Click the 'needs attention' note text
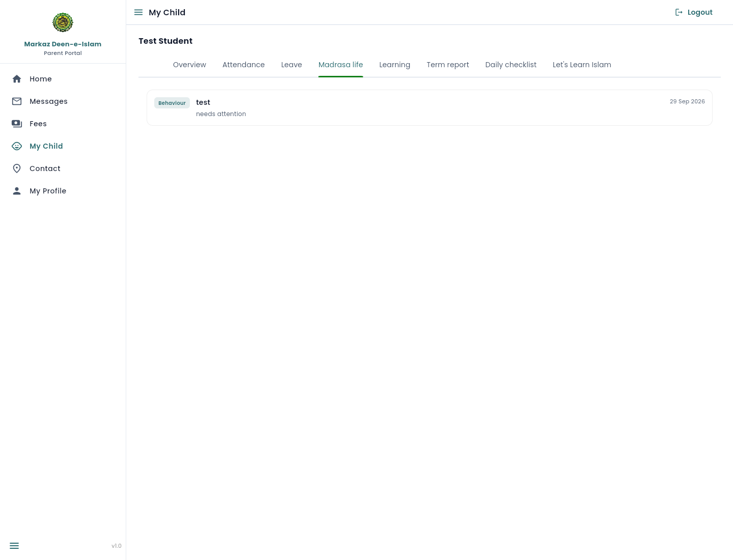Screen dimensions: 733x560 click(x=221, y=114)
